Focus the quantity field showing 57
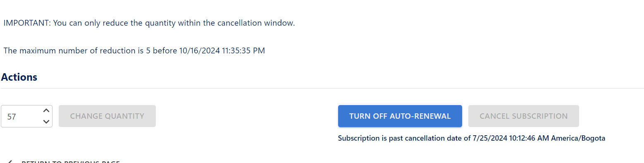The width and height of the screenshot is (644, 163). [x=26, y=116]
